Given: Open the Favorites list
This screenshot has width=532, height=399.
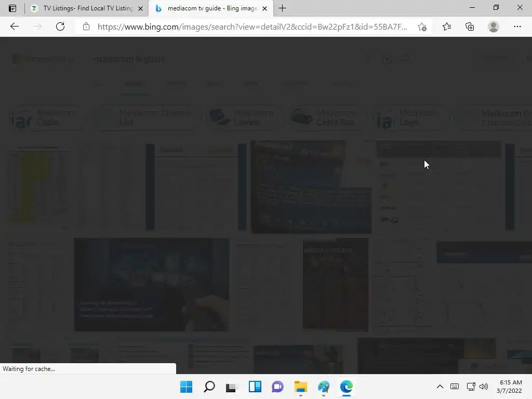Looking at the screenshot, I should [447, 26].
